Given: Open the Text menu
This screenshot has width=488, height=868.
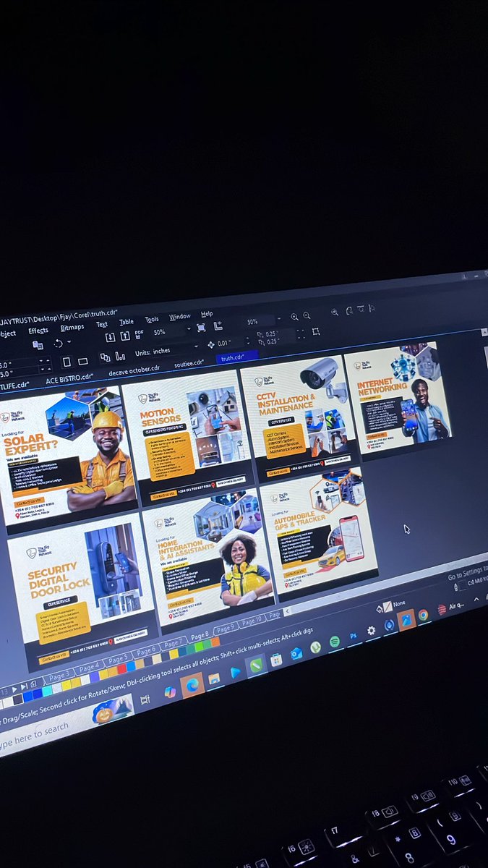Looking at the screenshot, I should (102, 325).
